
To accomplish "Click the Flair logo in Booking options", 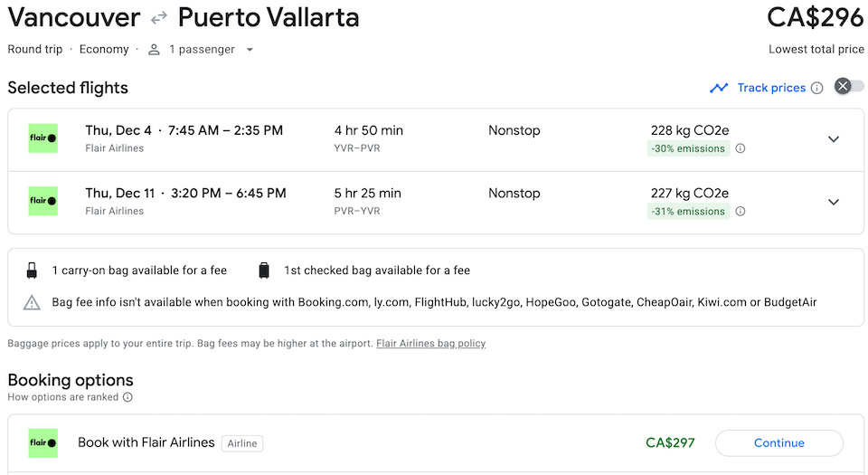I will click(x=42, y=443).
